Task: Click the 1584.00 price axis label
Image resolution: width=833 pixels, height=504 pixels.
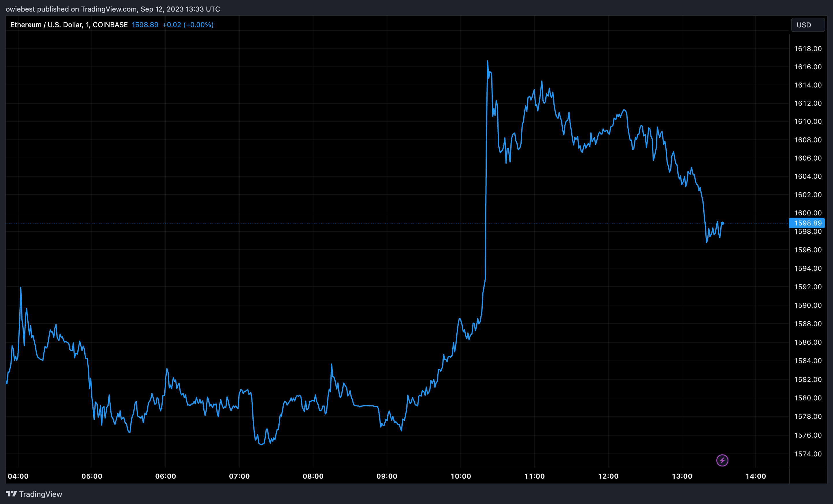Action: click(x=808, y=361)
